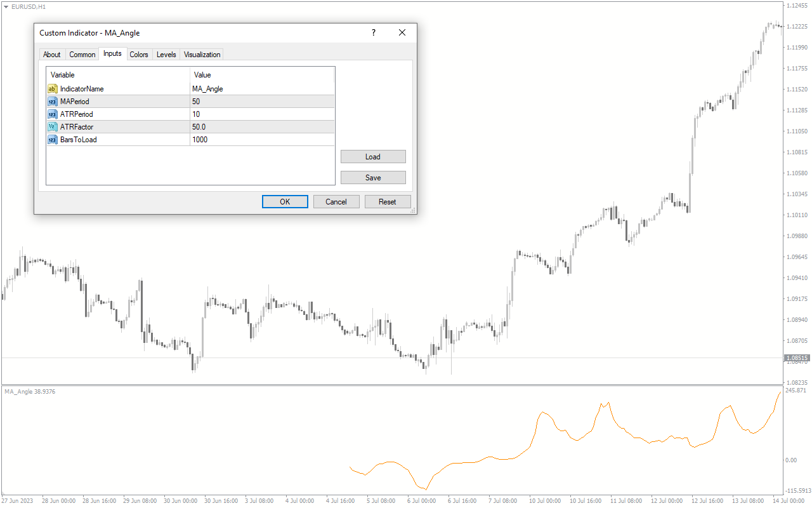Click the string type icon beside IndicatorName

pyautogui.click(x=52, y=89)
